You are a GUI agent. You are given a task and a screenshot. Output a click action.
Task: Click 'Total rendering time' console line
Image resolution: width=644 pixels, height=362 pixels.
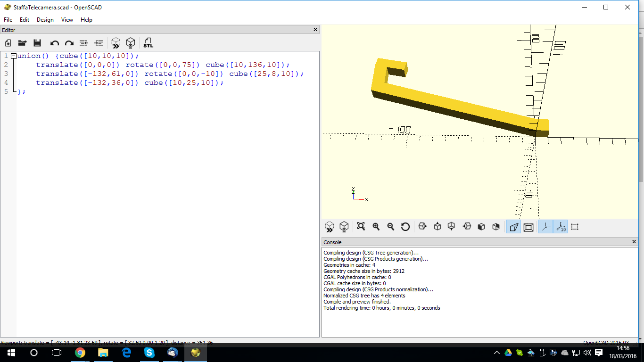coord(382,308)
